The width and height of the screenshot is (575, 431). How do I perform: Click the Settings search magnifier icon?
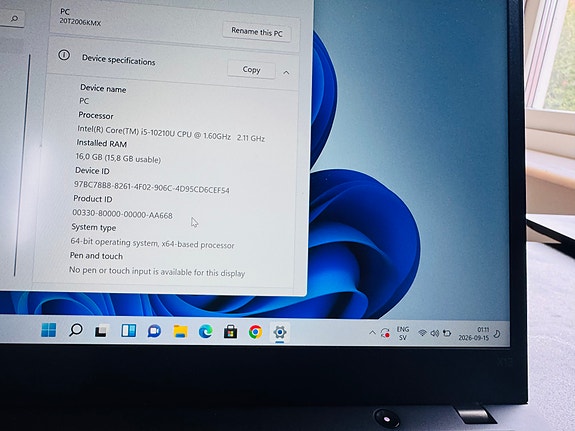tap(14, 18)
